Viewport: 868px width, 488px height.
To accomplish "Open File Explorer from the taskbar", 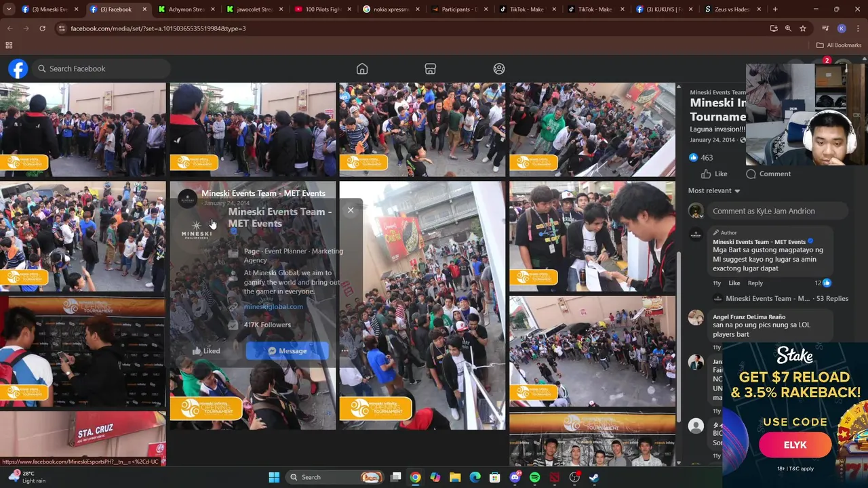I will click(x=455, y=477).
